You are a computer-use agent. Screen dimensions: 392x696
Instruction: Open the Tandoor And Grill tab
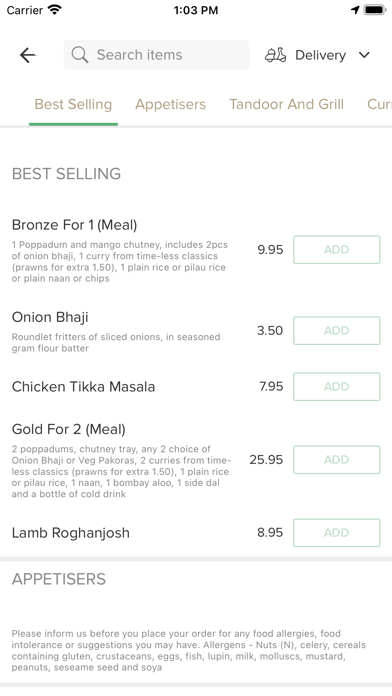click(286, 104)
